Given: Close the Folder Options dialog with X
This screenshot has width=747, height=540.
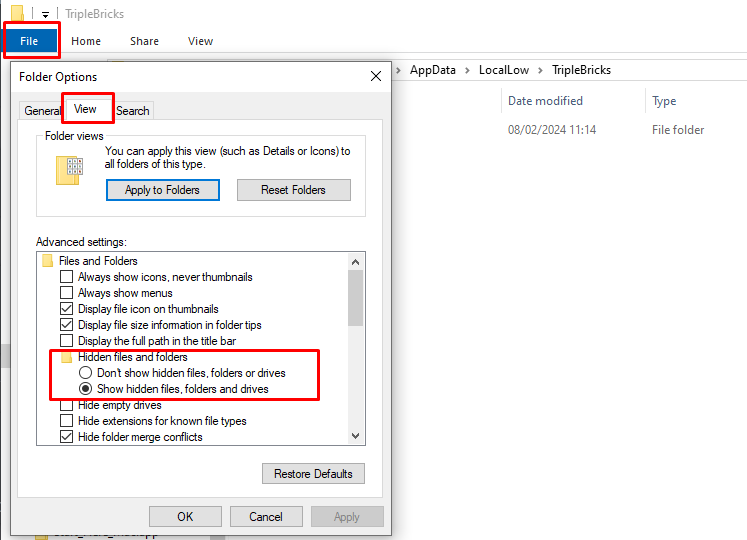Looking at the screenshot, I should coord(376,76).
